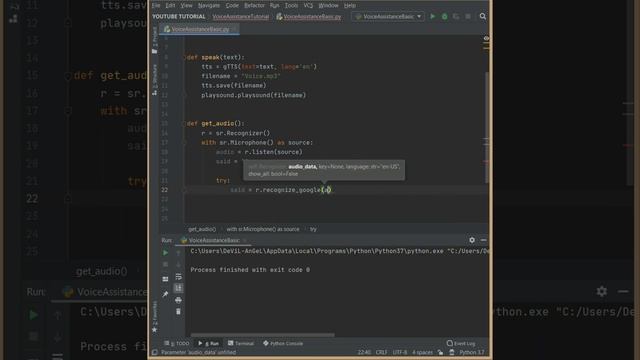Change UTF-8 encoding in status bar
The image size is (640, 360).
point(400,352)
